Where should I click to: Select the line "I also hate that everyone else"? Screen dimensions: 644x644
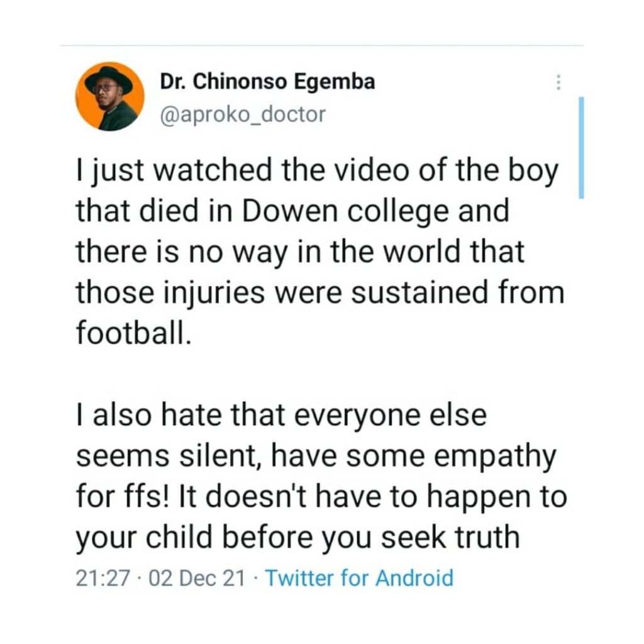(x=281, y=417)
